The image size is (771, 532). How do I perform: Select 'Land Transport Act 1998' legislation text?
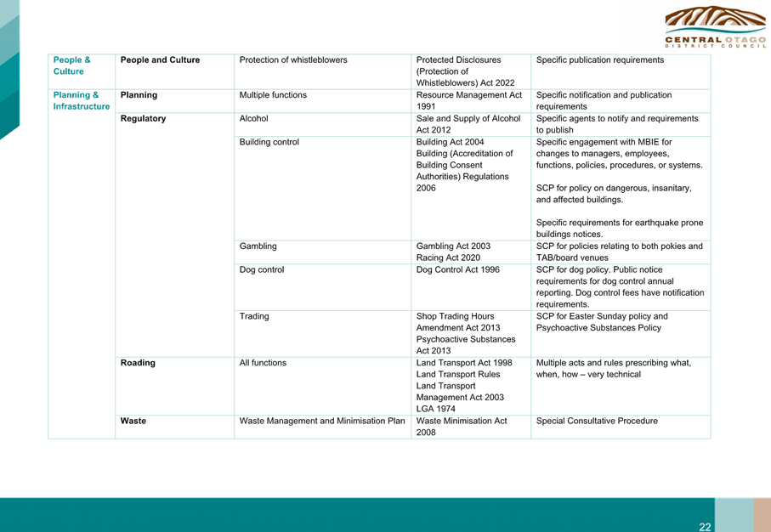[464, 363]
